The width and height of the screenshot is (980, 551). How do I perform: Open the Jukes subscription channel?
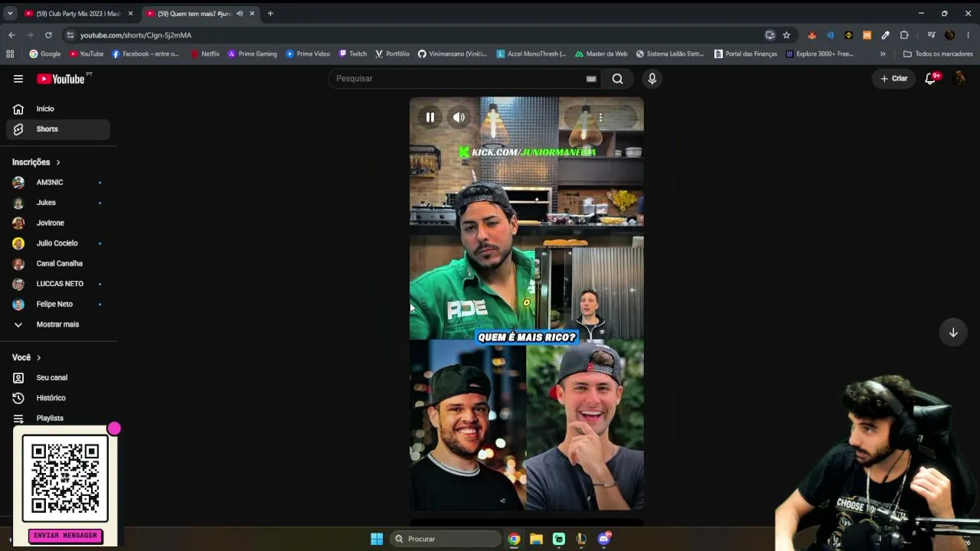[x=58, y=203]
